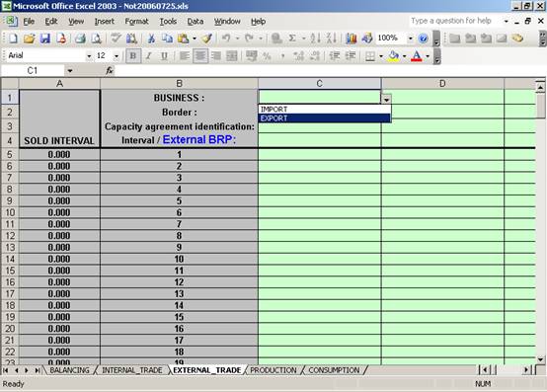This screenshot has height=392, width=547.
Task: Click the 'Type a question for help' box
Action: pyautogui.click(x=455, y=21)
